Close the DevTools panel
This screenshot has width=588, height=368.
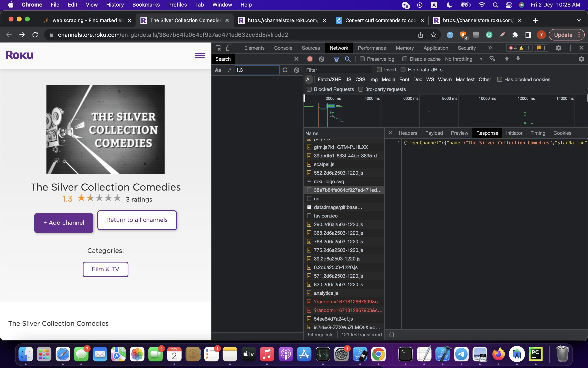coord(581,48)
